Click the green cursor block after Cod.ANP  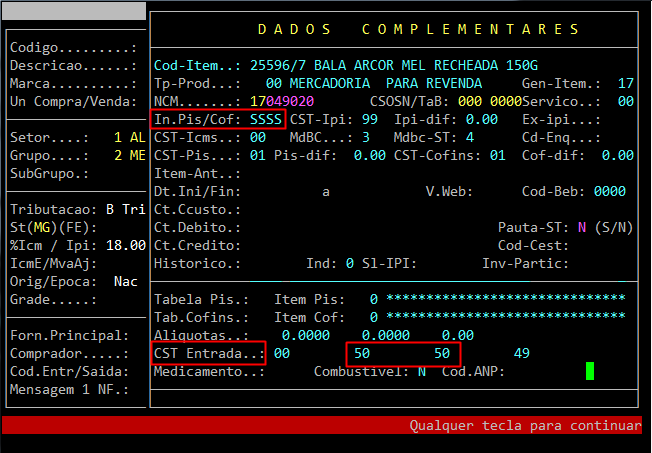[590, 371]
